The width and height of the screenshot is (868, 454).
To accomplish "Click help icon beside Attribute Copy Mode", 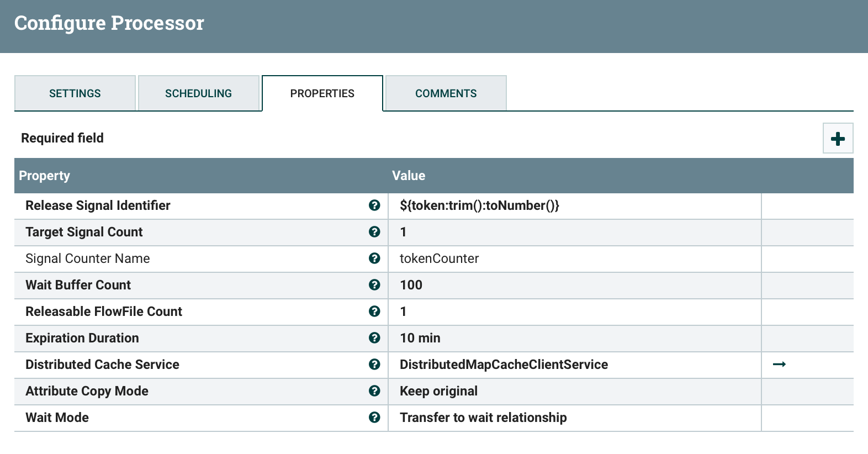I will tap(374, 391).
